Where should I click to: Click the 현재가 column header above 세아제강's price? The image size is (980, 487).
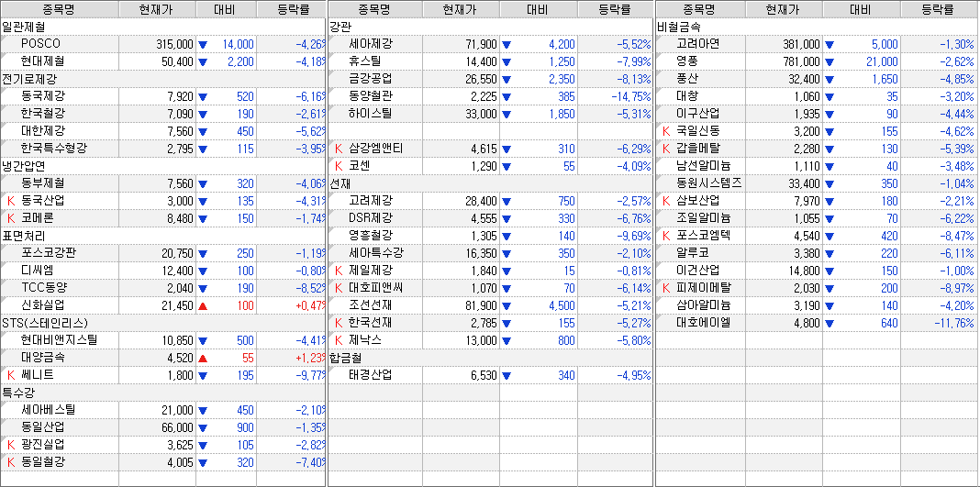[x=460, y=9]
